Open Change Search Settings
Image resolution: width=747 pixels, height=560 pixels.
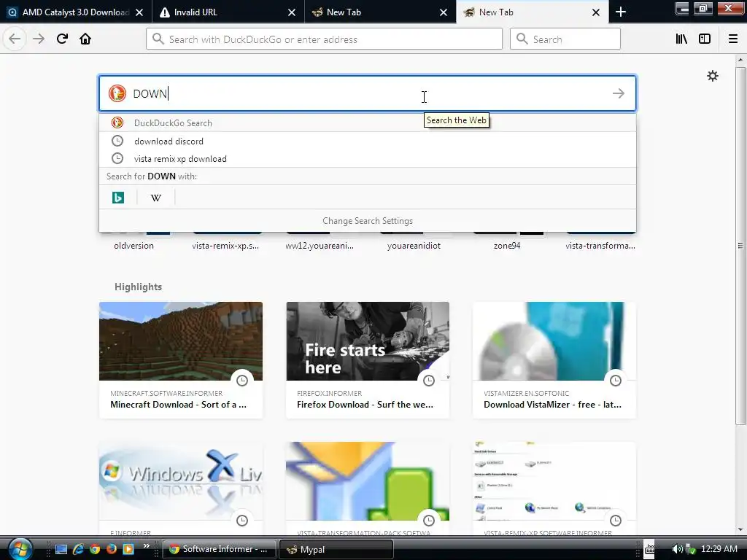pos(368,221)
